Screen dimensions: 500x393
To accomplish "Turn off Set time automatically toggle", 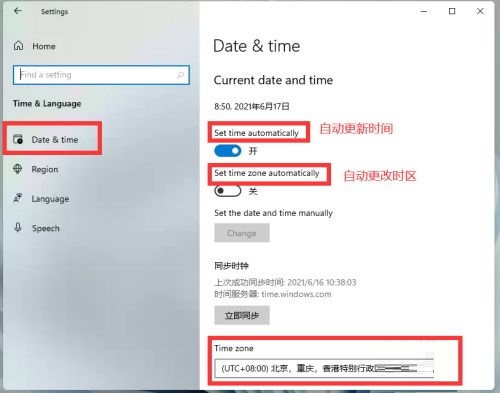I will pyautogui.click(x=228, y=151).
